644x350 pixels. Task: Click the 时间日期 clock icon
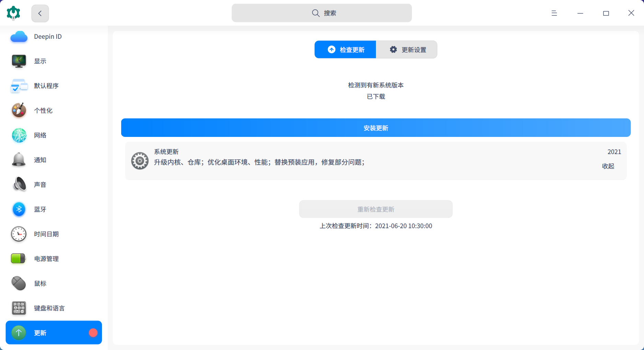tap(19, 234)
